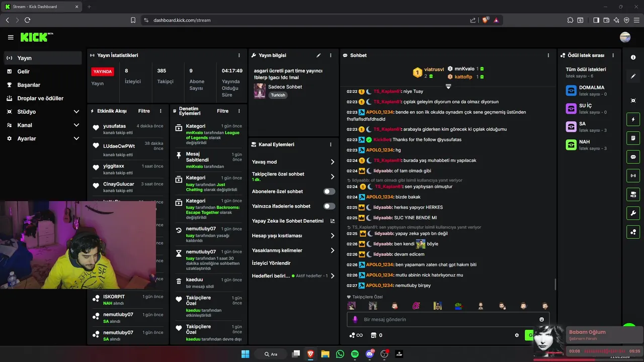Click the Sadece Sohbet category thumbnail
This screenshot has height=362, width=644.
pos(260,90)
